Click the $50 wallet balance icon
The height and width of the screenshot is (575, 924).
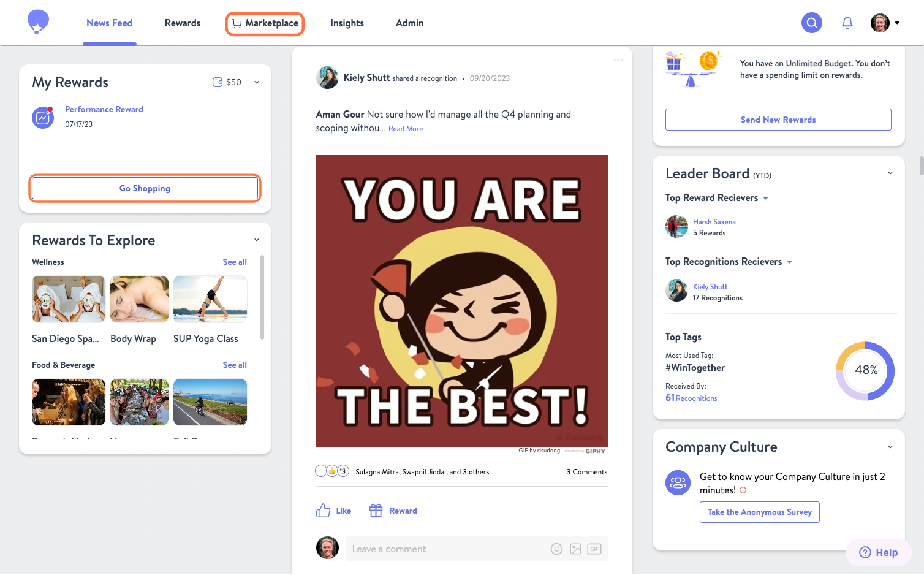[218, 82]
